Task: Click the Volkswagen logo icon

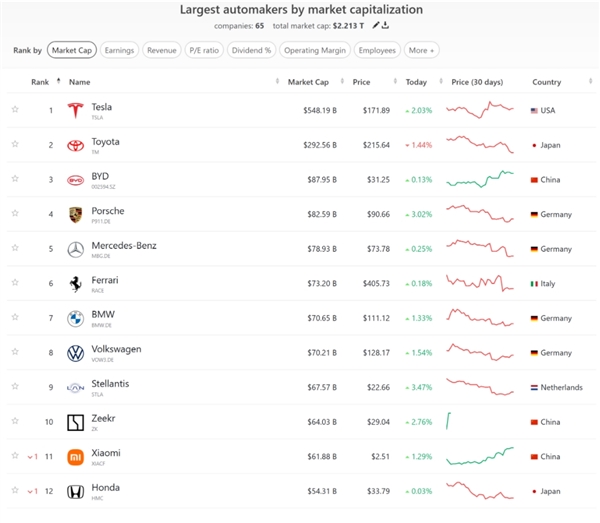Action: (75, 353)
